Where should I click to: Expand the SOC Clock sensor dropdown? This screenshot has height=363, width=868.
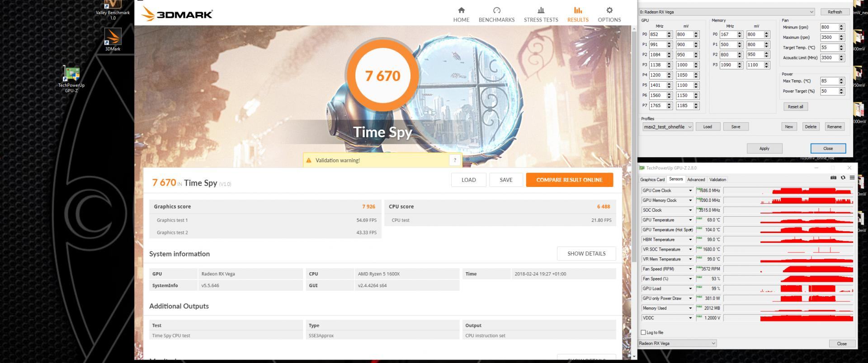click(690, 210)
